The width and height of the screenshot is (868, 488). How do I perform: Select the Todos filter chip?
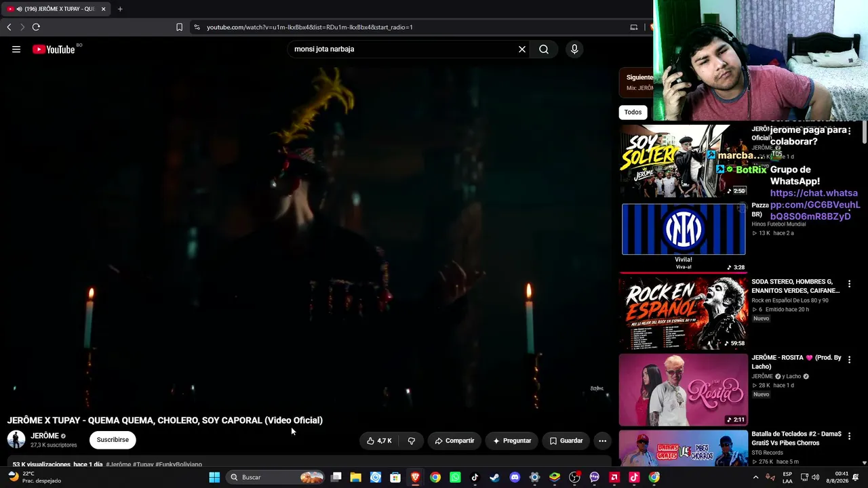click(x=633, y=113)
